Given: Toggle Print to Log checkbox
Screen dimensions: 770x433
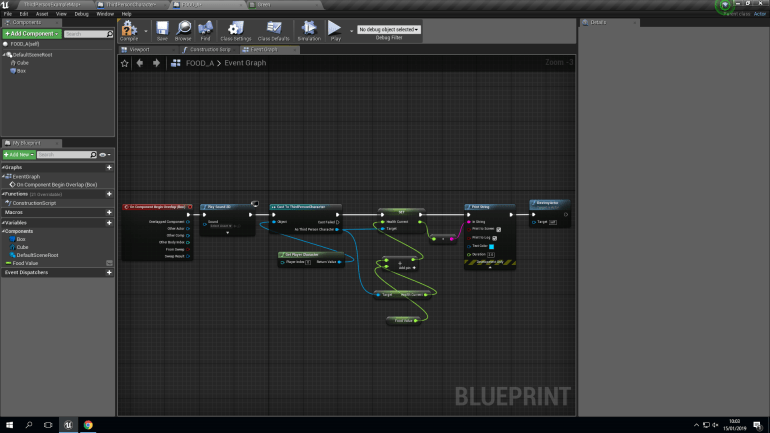Looking at the screenshot, I should pos(495,238).
